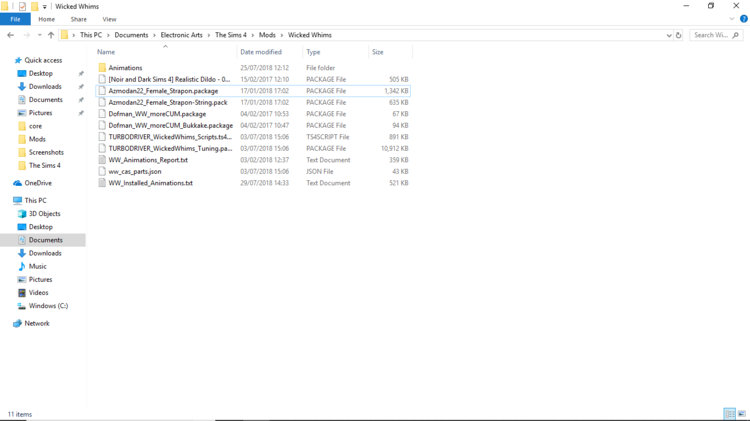The width and height of the screenshot is (750, 421).
Task: Open the Help question mark icon
Action: [x=743, y=19]
